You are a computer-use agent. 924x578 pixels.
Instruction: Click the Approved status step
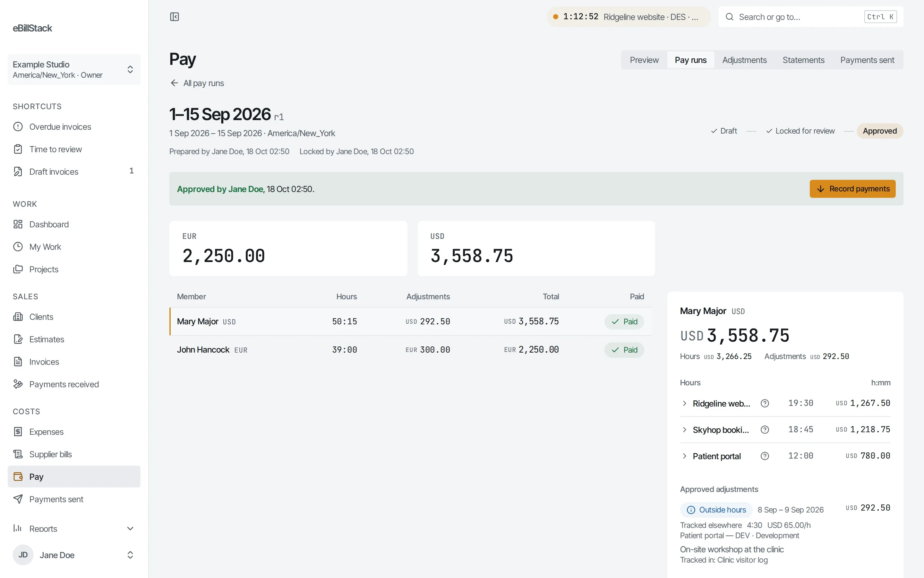click(880, 131)
